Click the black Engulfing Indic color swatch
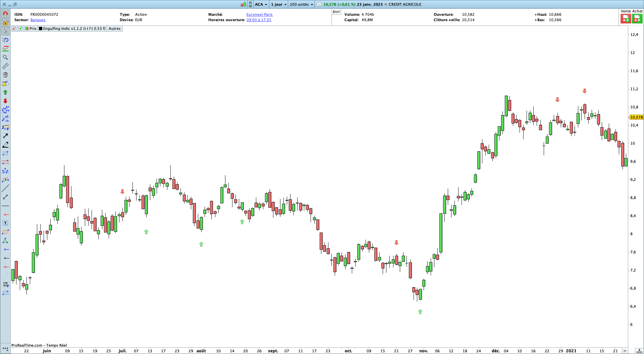644x354 pixels. [x=41, y=29]
